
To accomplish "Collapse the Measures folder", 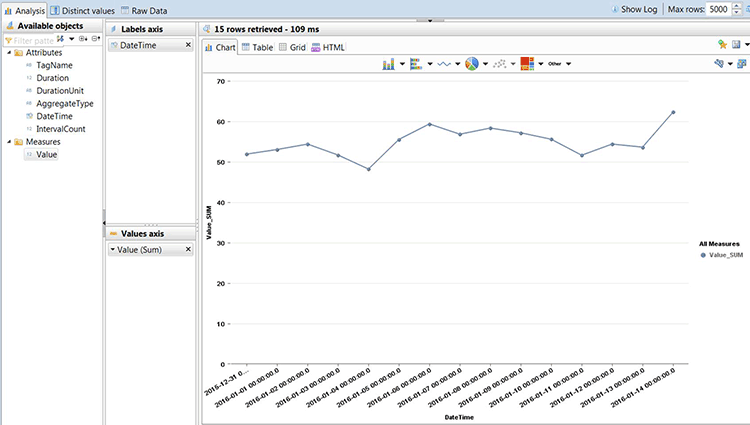I will pyautogui.click(x=8, y=142).
